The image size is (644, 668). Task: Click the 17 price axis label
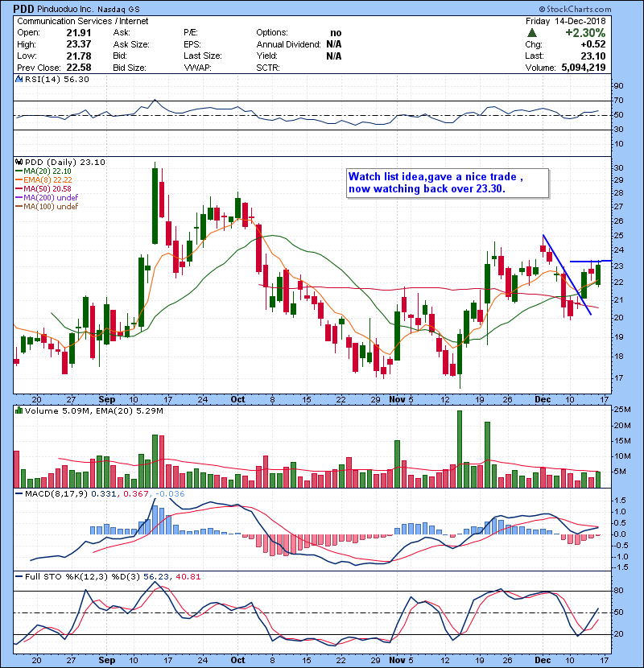(x=618, y=378)
